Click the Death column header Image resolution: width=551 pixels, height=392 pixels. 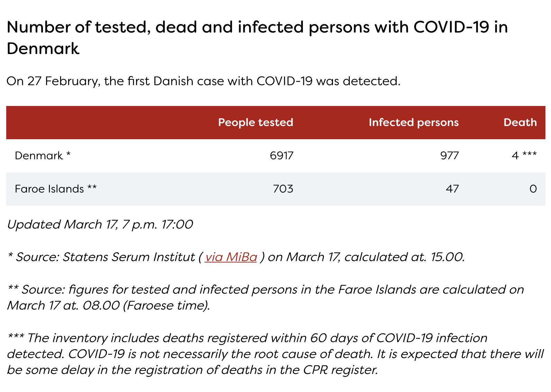(x=520, y=122)
